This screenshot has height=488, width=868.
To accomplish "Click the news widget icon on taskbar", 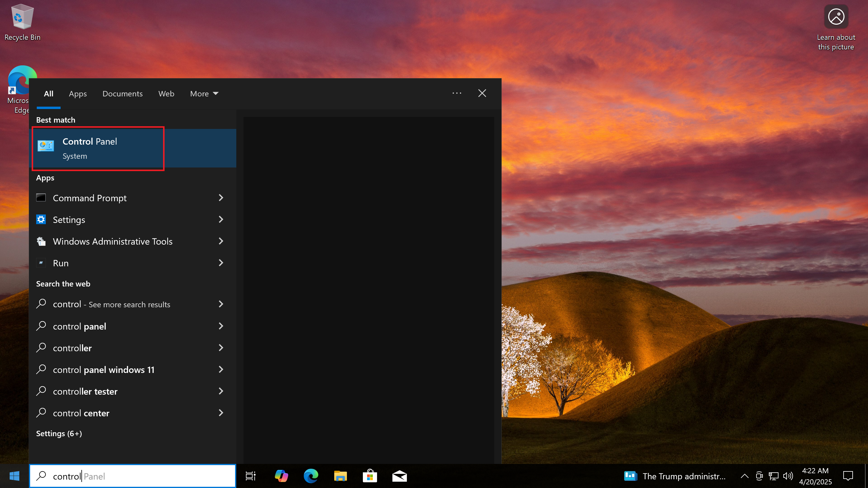I will 630,476.
